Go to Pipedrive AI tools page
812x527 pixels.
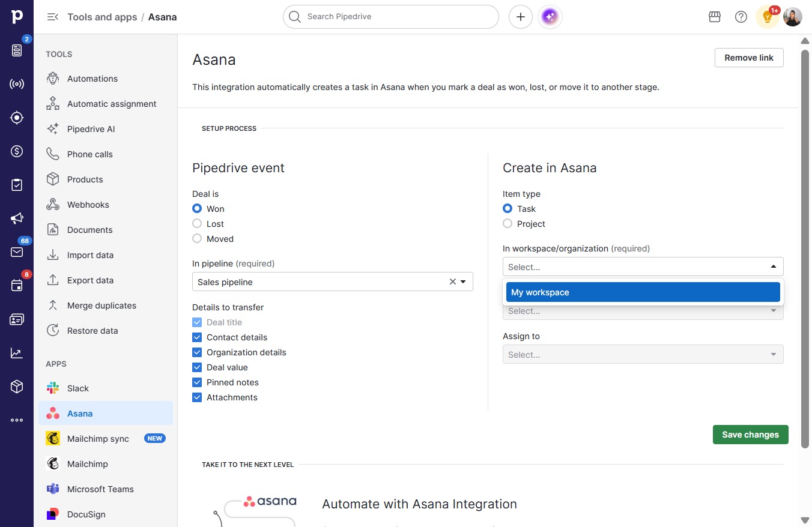tap(106, 129)
